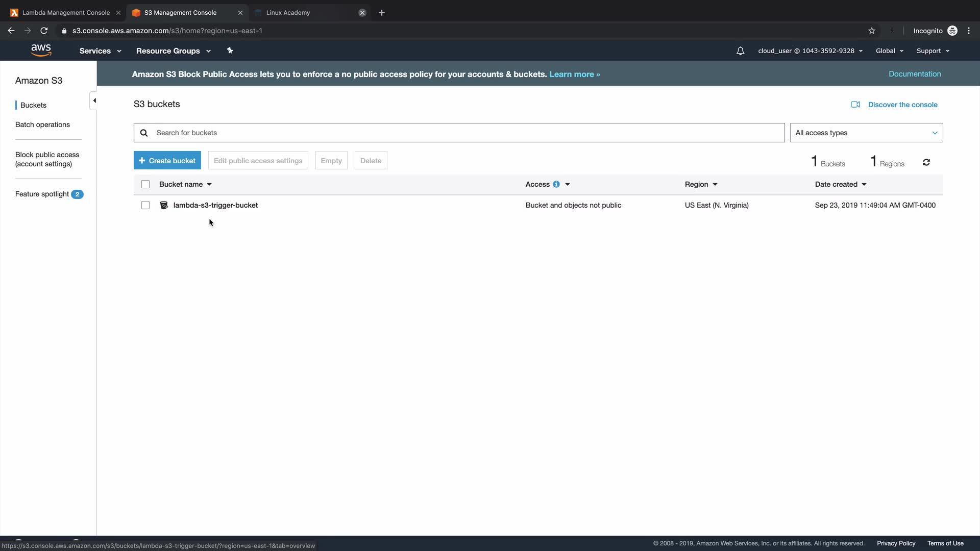Click the AWS logo home icon
980x551 pixels.
coord(41,50)
